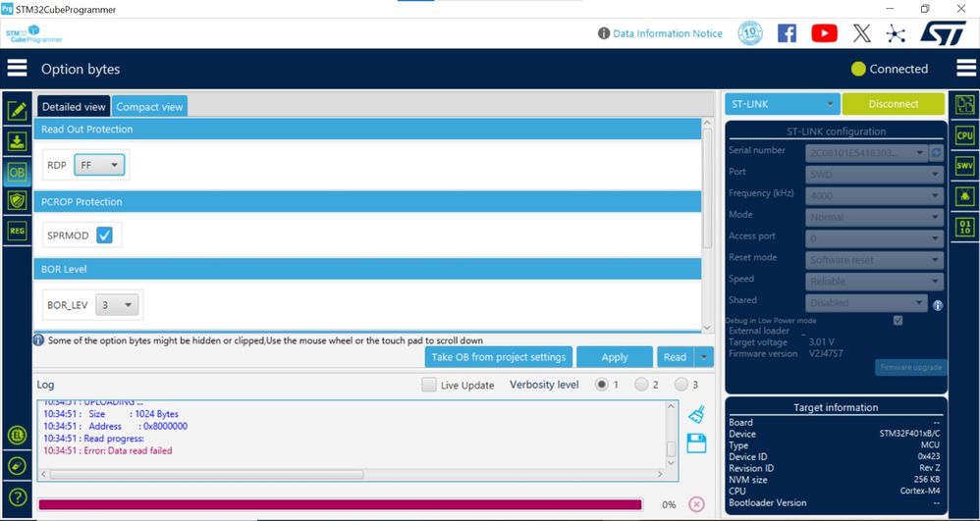The width and height of the screenshot is (980, 521).
Task: Click the option bytes vertical scrollbar
Action: pos(707,187)
